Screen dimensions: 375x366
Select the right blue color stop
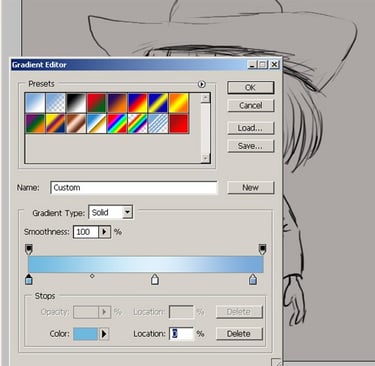[x=253, y=279]
